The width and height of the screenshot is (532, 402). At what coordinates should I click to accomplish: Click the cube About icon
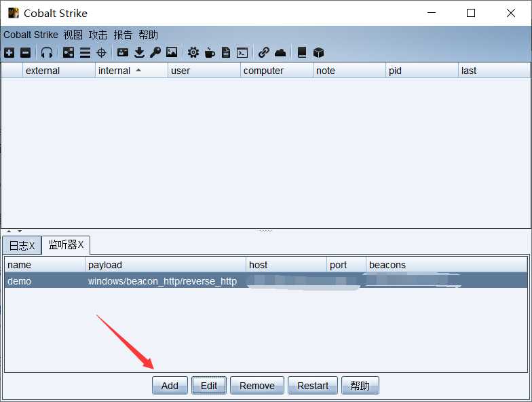[x=318, y=53]
